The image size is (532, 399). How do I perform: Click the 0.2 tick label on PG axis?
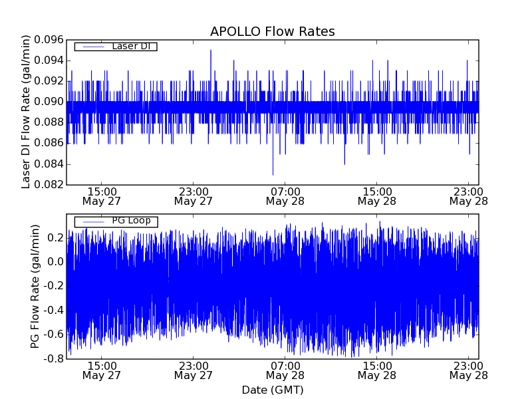55,238
